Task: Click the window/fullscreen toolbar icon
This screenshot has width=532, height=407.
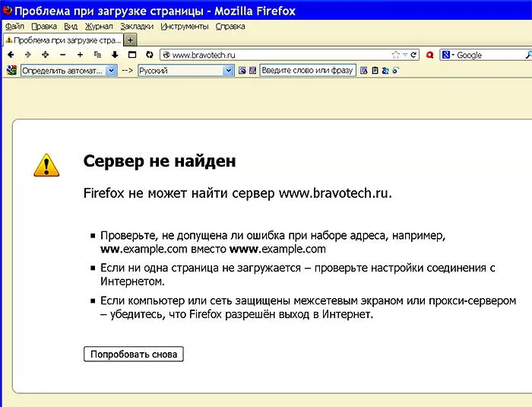Action: coord(132,54)
